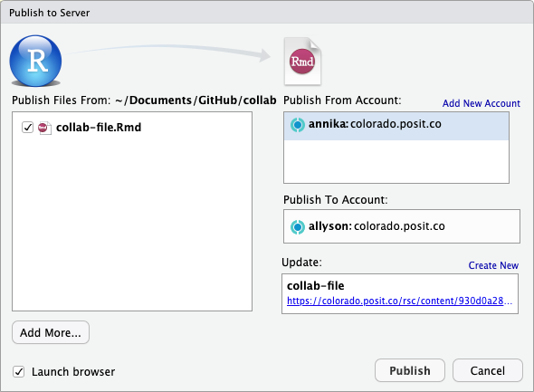
Task: Click the Cancel button
Action: click(488, 370)
